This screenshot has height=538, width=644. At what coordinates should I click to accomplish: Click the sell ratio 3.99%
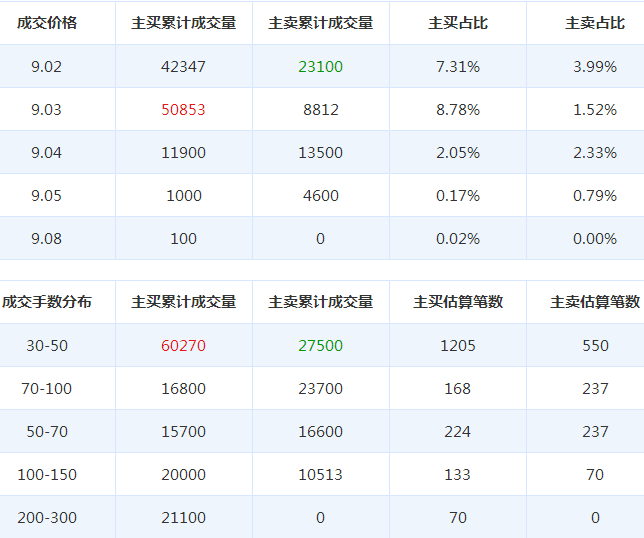coord(595,67)
